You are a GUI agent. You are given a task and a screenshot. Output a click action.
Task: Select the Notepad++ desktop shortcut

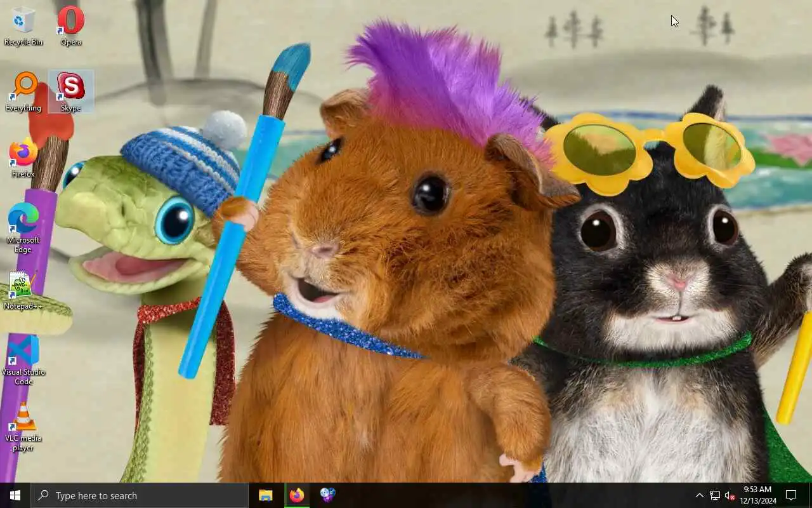23,290
